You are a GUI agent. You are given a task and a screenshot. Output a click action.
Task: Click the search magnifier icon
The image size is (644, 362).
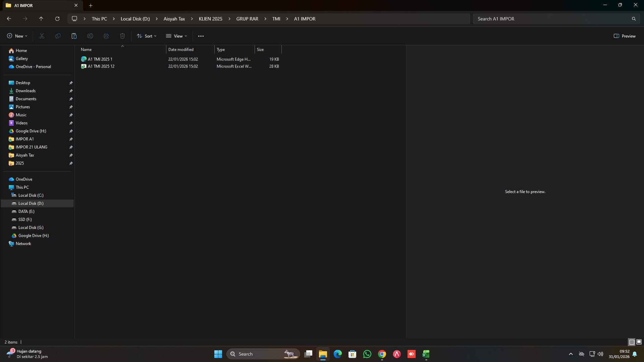click(x=634, y=19)
